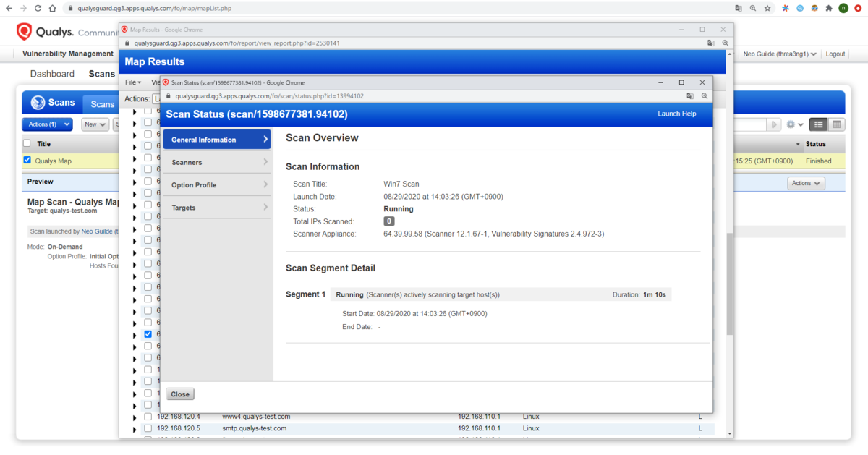Uncheck the Qualys Map row
Screen dimensions: 868x455
point(27,161)
